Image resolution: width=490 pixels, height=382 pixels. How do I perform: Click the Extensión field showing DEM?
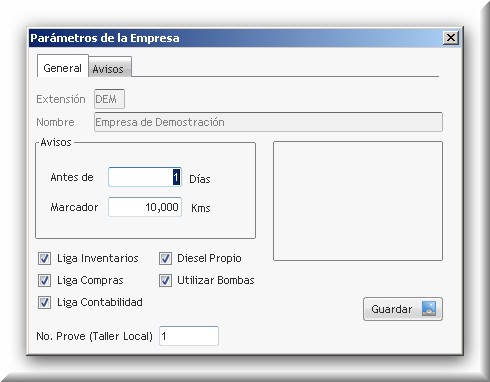pos(109,99)
